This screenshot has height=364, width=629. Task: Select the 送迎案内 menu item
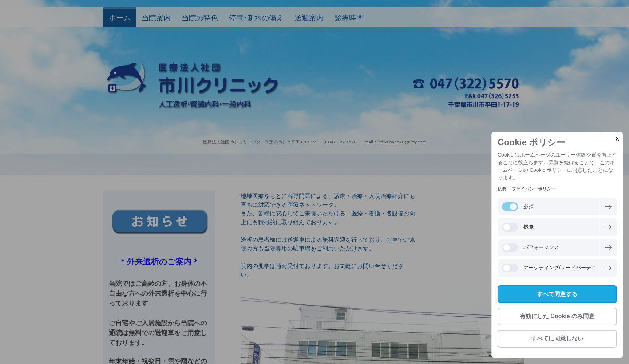point(309,18)
